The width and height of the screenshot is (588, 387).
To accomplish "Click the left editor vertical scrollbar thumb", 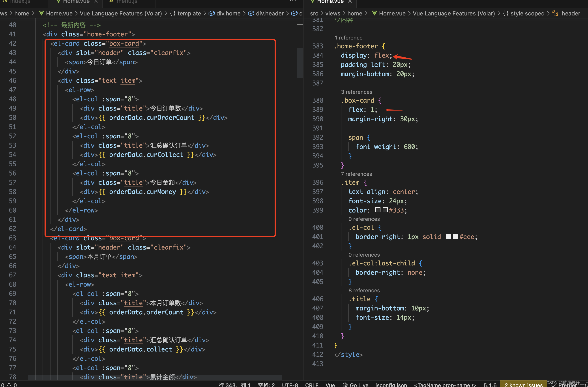I will click(x=300, y=63).
